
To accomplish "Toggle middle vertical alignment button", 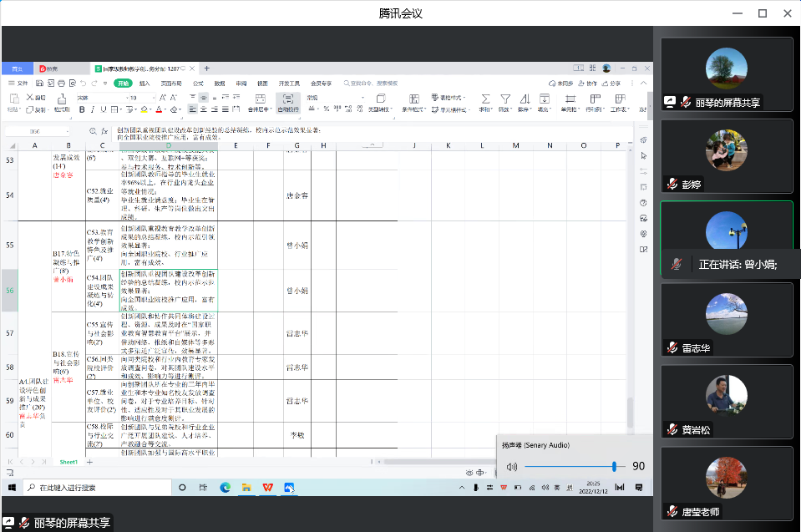I will [x=203, y=97].
